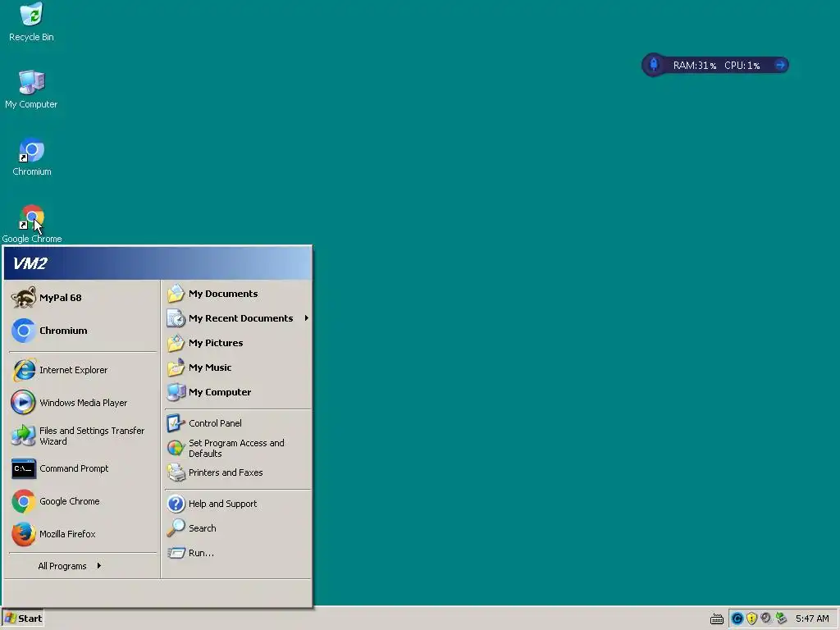This screenshot has height=630, width=840.
Task: Select the Chromium desktop shortcut
Action: point(32,157)
